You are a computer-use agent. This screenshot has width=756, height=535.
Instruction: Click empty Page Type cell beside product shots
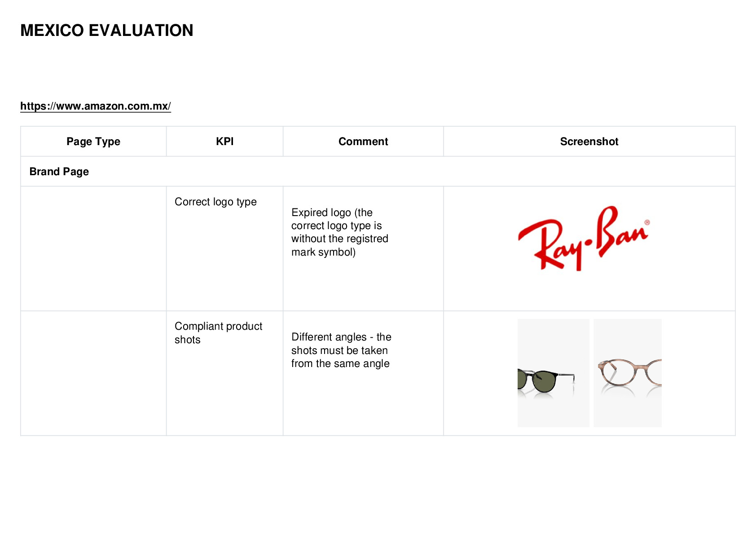point(93,373)
